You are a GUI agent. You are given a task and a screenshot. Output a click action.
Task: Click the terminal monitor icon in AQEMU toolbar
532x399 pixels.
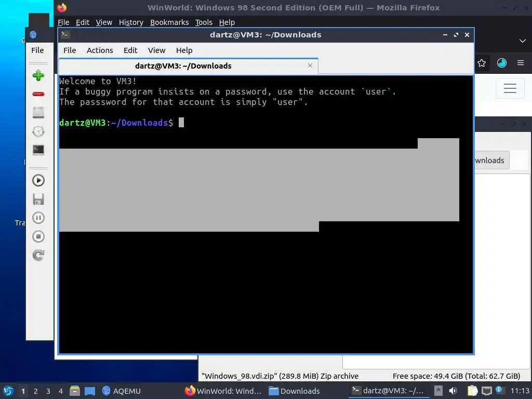click(x=38, y=150)
